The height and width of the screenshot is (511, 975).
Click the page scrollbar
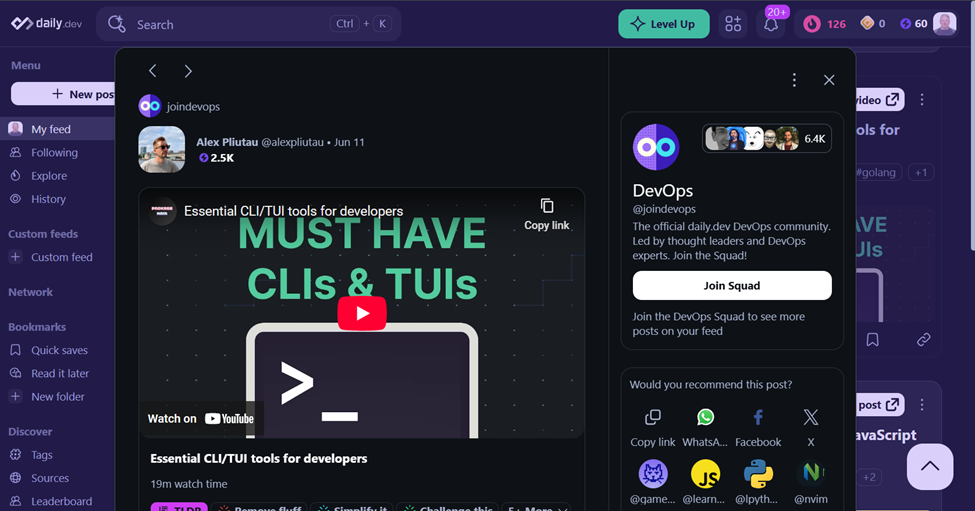coord(971,124)
